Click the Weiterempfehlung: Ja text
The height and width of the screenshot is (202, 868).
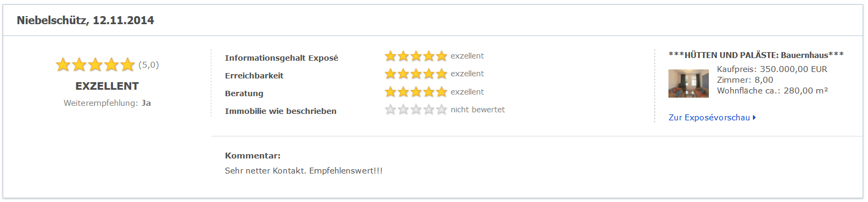click(107, 103)
